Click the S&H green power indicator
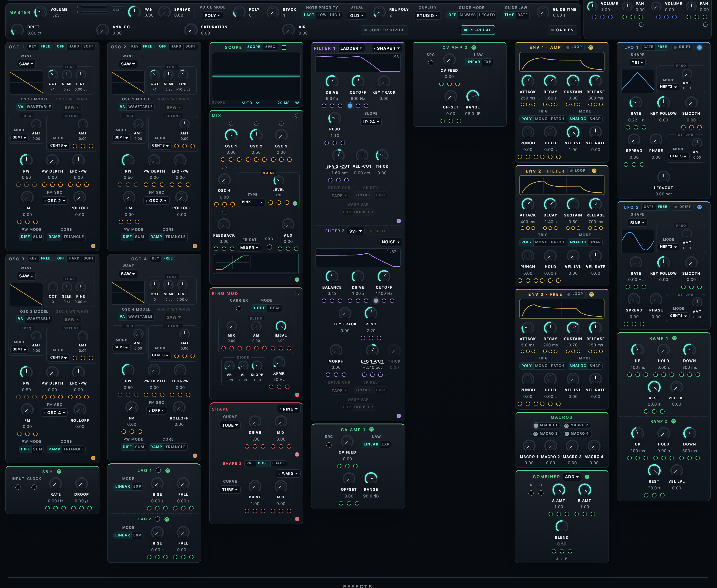Image resolution: width=717 pixels, height=588 pixels. [59, 471]
